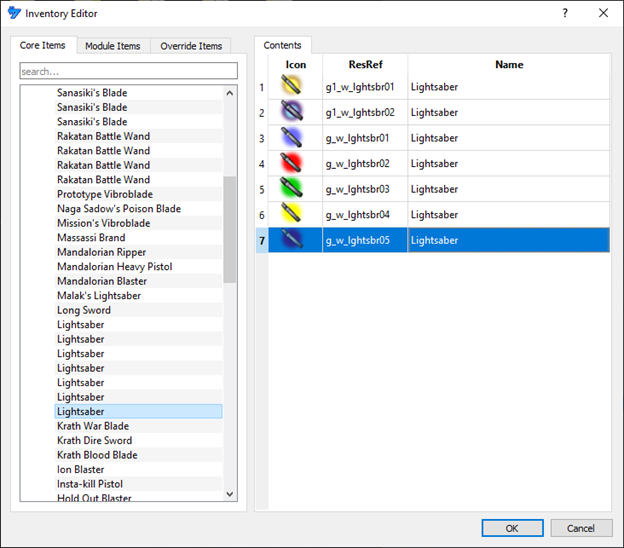The width and height of the screenshot is (624, 548).
Task: Click the item list scrollbar thumb
Action: point(230,229)
